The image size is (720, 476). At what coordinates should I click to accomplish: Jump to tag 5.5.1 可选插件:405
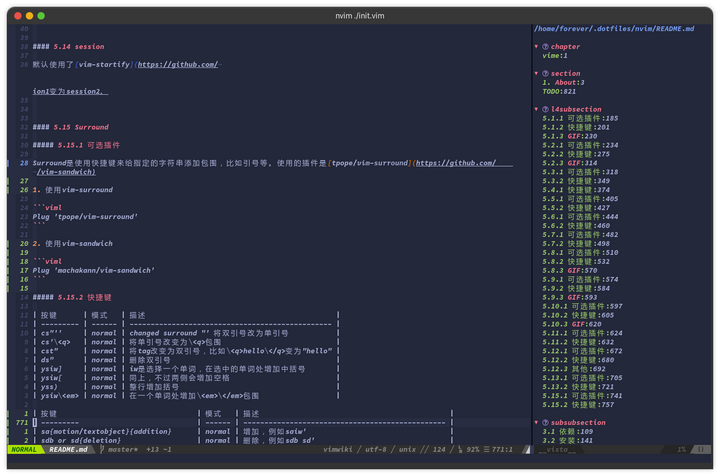point(580,199)
